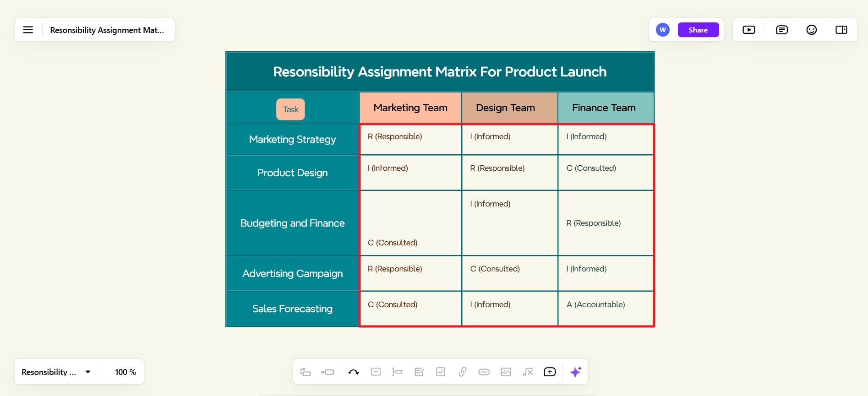Select the Advertising Campaign row header

pyautogui.click(x=292, y=273)
